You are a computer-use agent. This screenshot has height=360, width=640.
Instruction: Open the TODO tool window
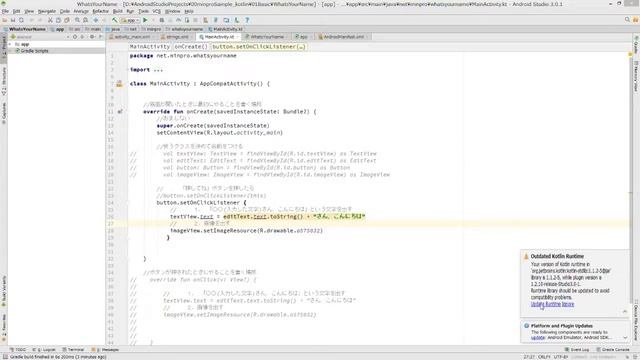coord(18,350)
